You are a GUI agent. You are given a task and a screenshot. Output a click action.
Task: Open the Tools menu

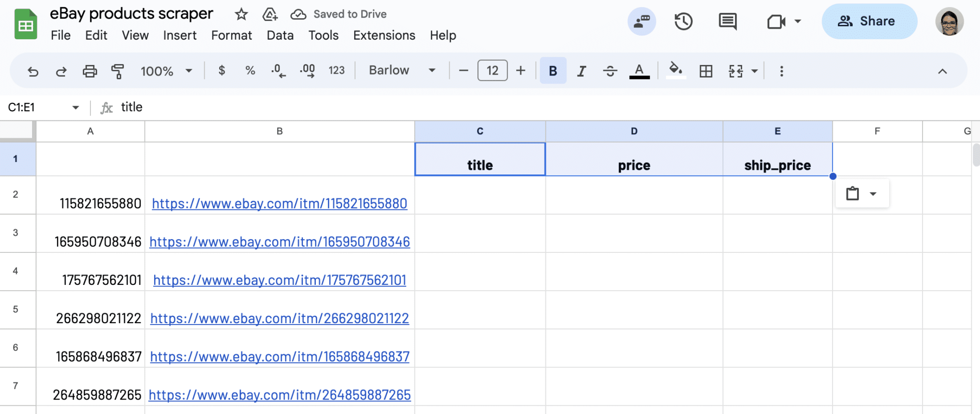tap(323, 35)
